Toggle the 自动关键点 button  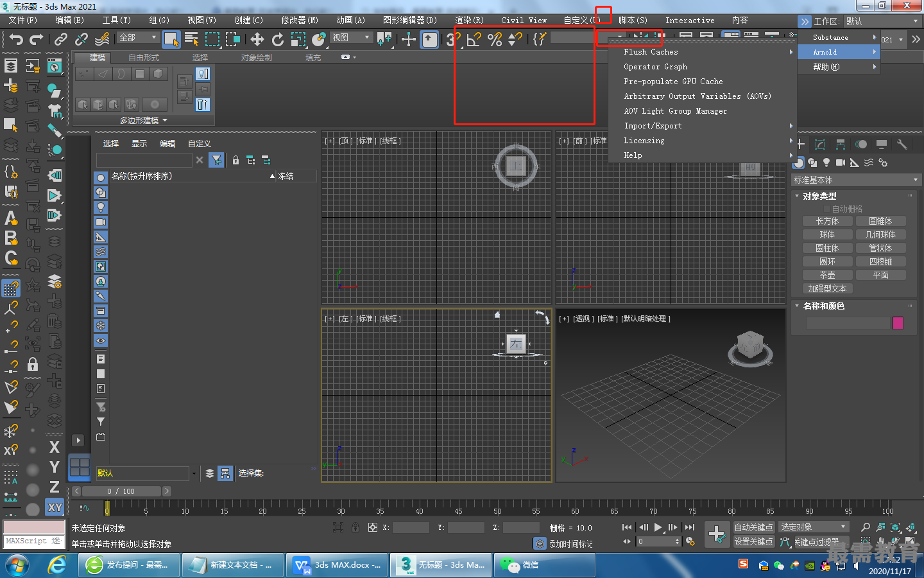pos(754,527)
